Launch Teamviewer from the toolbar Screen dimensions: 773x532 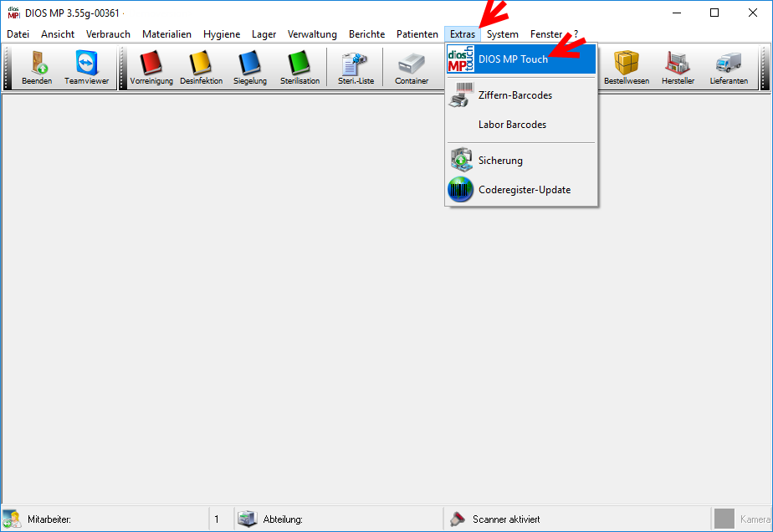pyautogui.click(x=87, y=64)
